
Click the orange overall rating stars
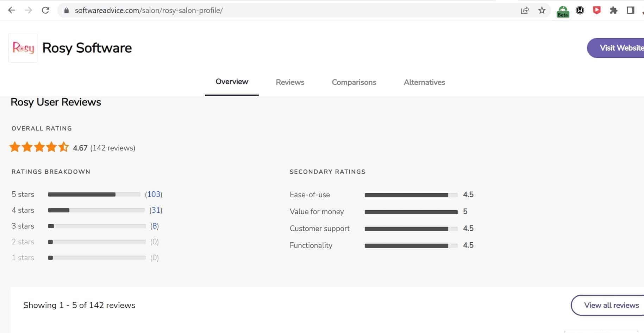click(39, 147)
